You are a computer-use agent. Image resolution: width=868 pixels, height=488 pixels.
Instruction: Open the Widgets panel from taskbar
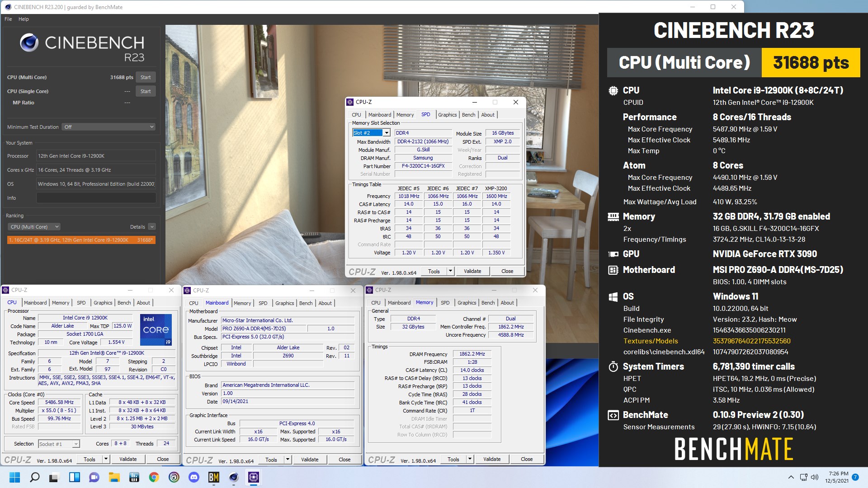click(74, 477)
